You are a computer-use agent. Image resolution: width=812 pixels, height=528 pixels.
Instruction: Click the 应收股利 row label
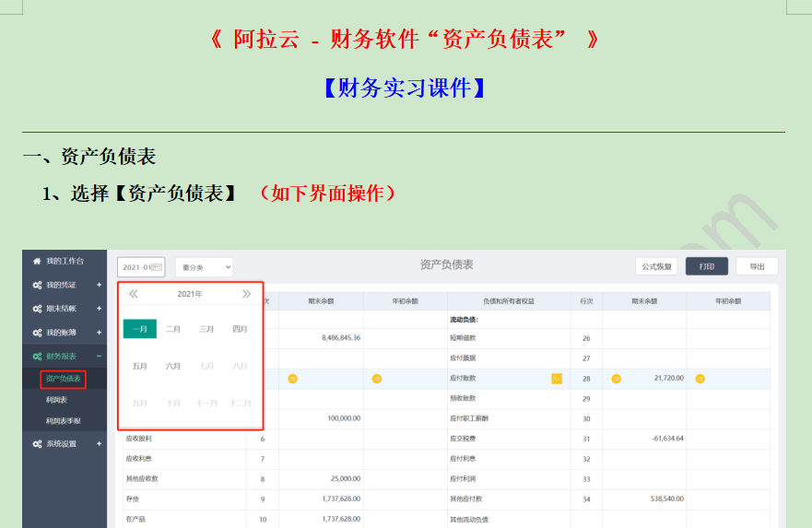pyautogui.click(x=139, y=439)
